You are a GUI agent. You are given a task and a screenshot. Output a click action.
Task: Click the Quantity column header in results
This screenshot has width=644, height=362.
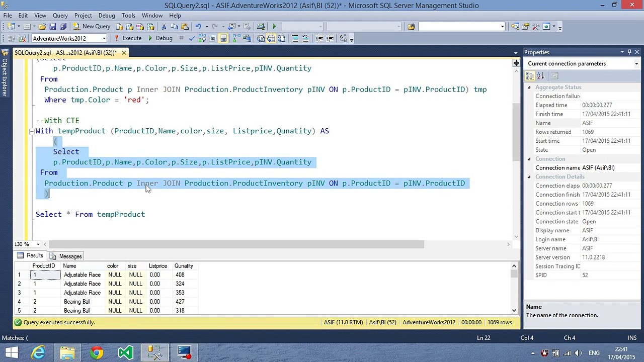coord(184,266)
